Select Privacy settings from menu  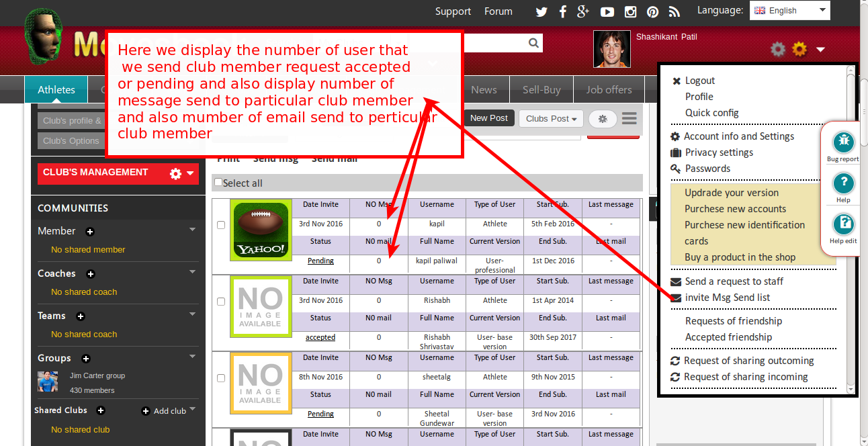click(719, 152)
